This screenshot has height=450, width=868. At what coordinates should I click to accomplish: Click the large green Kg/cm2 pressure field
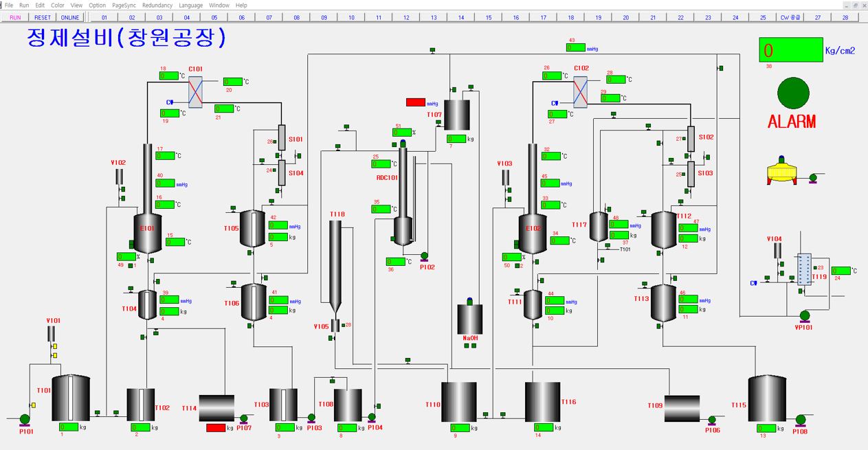(x=790, y=50)
